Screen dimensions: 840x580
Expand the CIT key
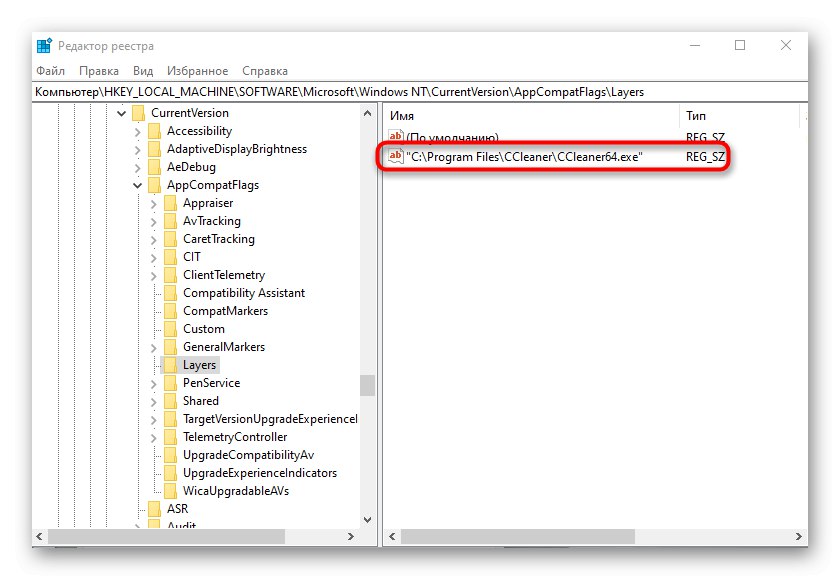[154, 258]
